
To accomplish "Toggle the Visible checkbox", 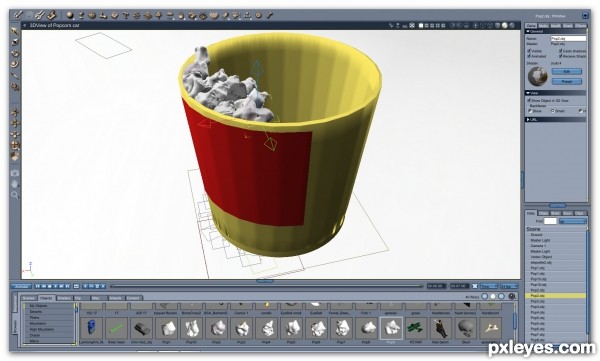I will 529,51.
